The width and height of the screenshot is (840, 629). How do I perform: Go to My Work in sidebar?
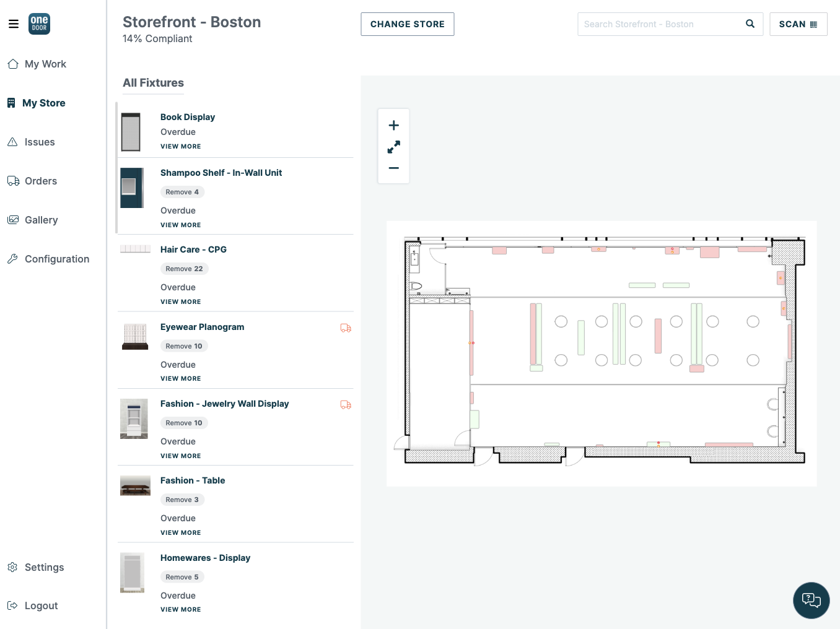tap(45, 64)
